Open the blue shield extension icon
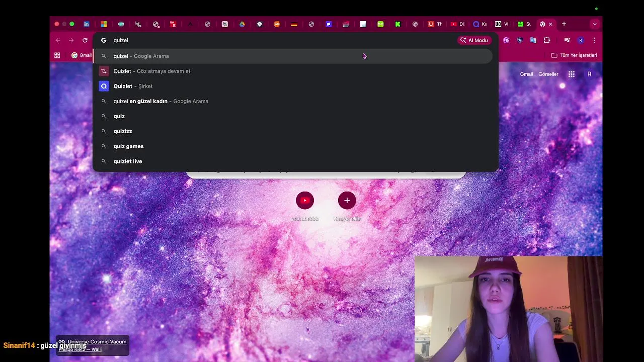644x362 pixels. (x=520, y=40)
